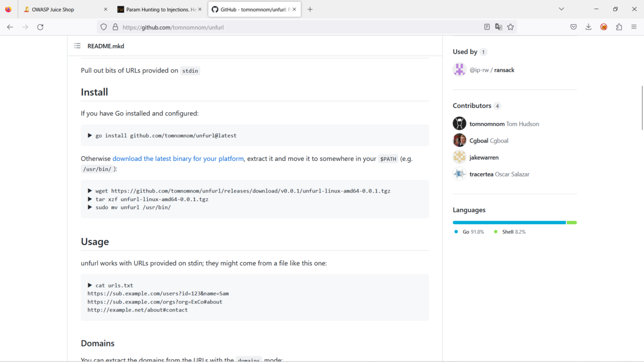Click the Domains heading
The width and height of the screenshot is (644, 362).
[98, 343]
